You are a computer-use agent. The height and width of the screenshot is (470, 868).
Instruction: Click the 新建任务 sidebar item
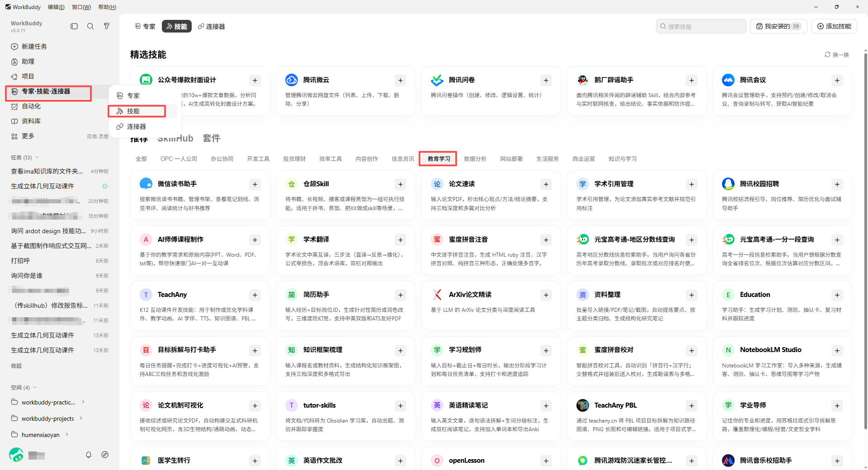point(59,47)
